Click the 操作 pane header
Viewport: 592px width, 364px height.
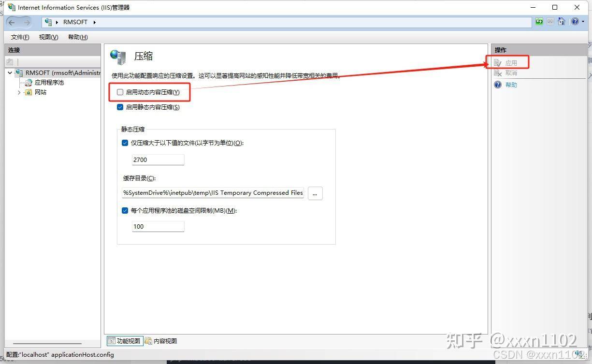tap(538, 50)
